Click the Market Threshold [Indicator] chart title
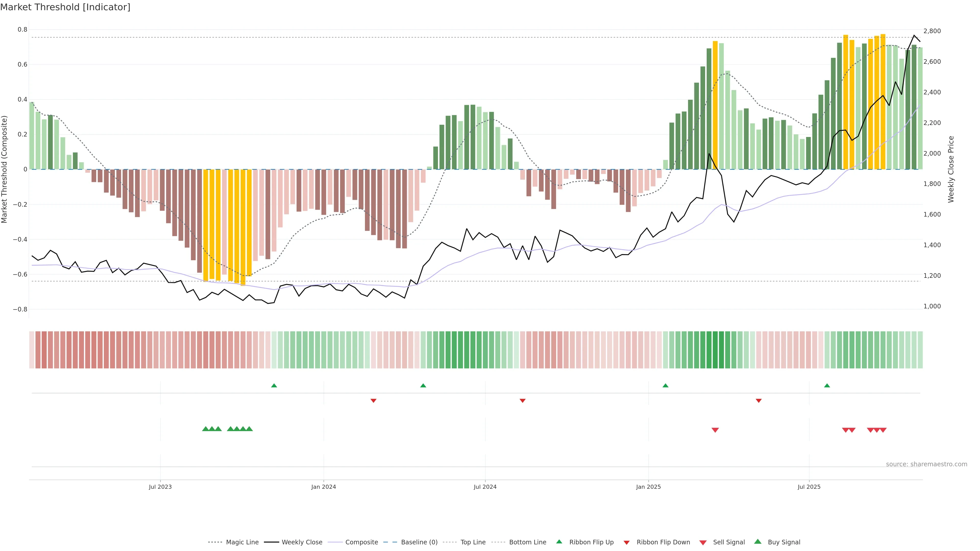 click(x=65, y=7)
